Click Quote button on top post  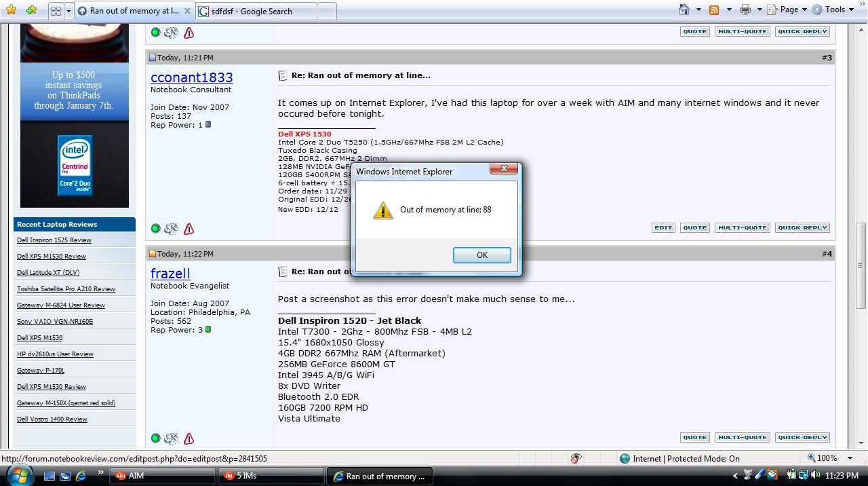[x=694, y=31]
